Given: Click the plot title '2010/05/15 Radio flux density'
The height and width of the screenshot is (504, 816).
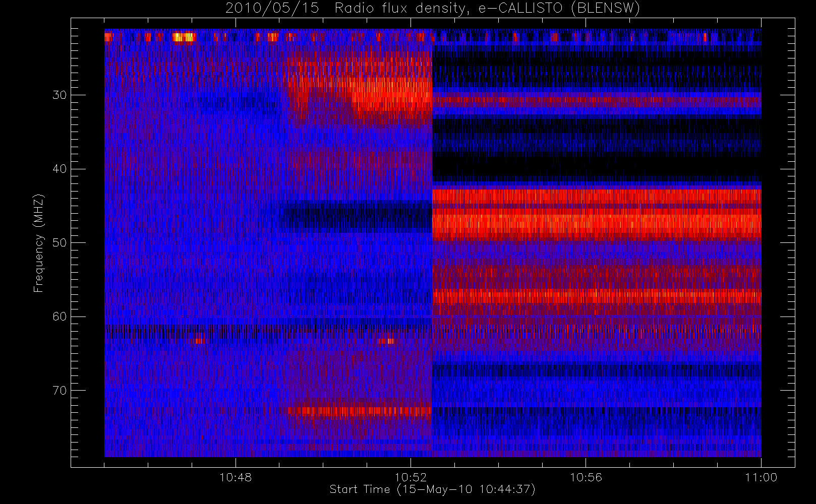Looking at the screenshot, I should [432, 9].
